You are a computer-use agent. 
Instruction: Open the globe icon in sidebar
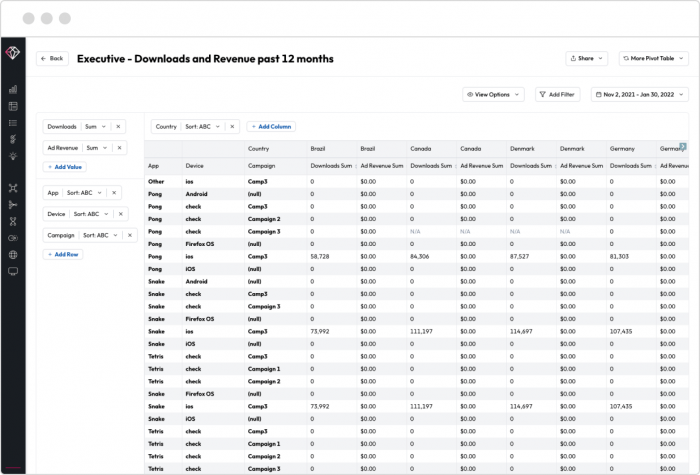[x=13, y=255]
